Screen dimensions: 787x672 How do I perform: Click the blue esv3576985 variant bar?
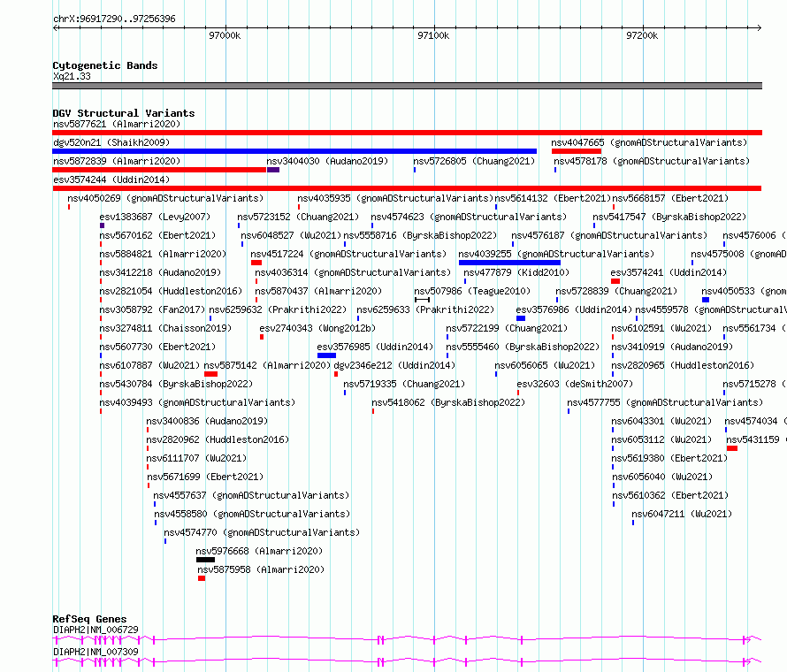pyautogui.click(x=327, y=355)
